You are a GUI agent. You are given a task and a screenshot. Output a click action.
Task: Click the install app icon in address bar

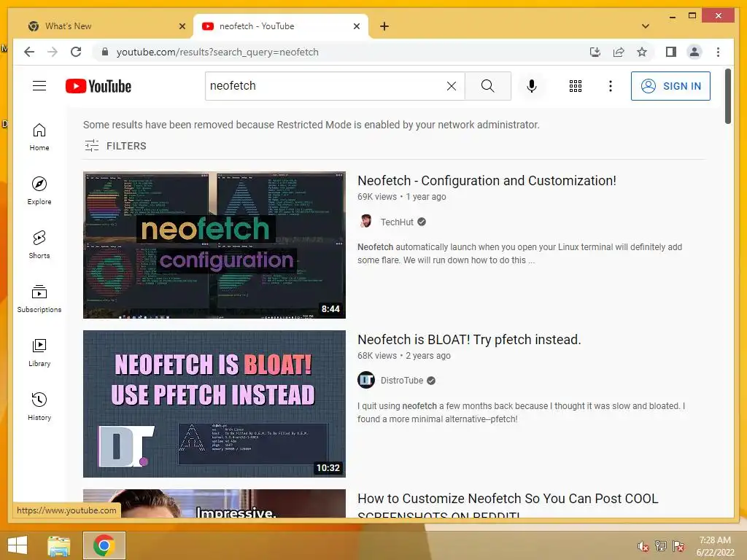coord(595,52)
